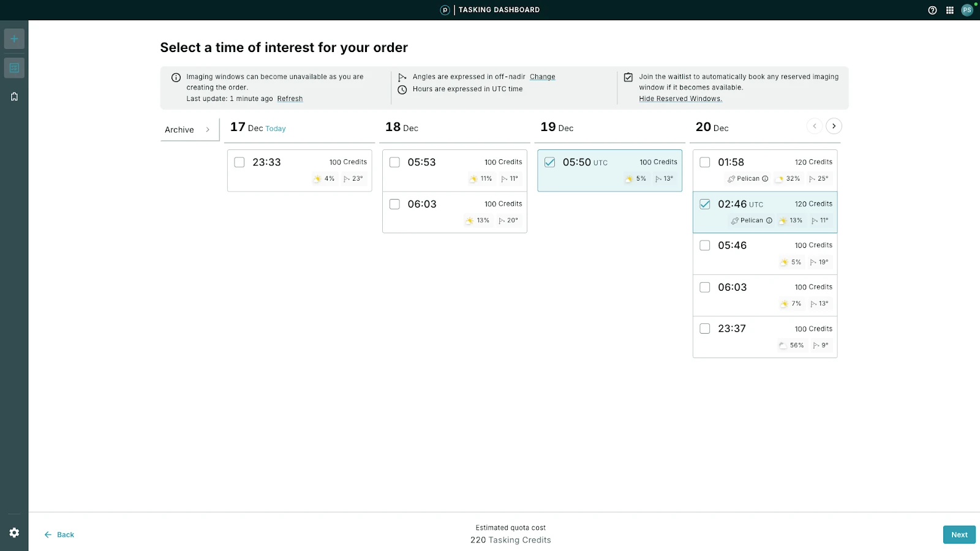Click the plus icon in the left sidebar

(14, 39)
